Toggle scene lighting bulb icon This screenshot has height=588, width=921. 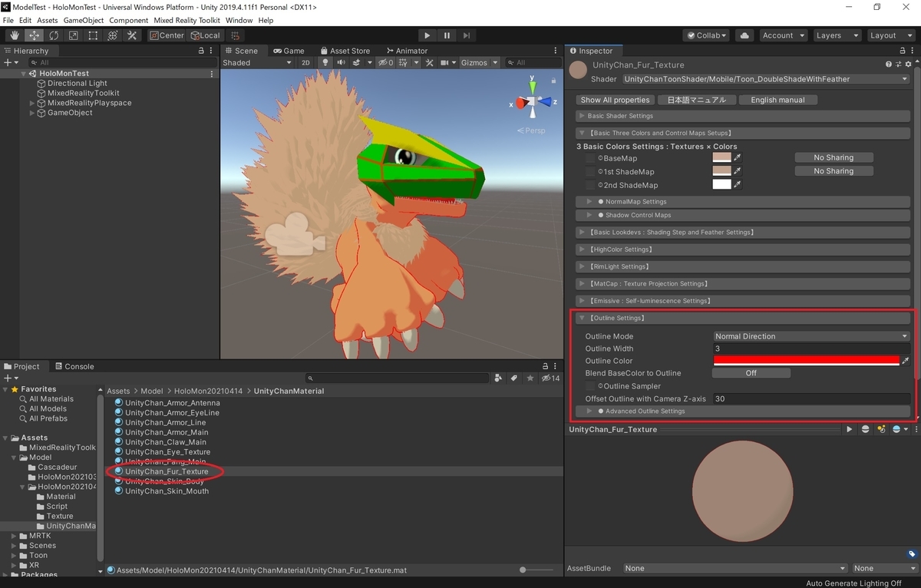coord(325,63)
